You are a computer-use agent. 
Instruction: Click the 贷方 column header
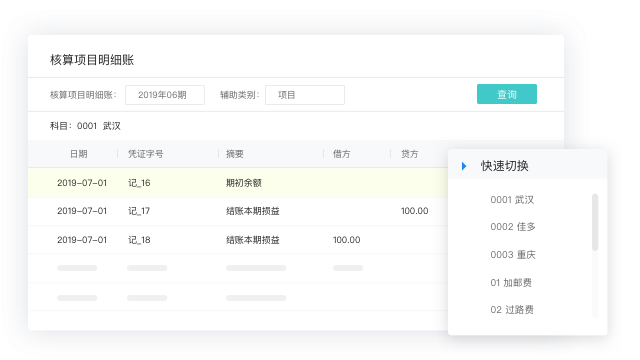[409, 154]
